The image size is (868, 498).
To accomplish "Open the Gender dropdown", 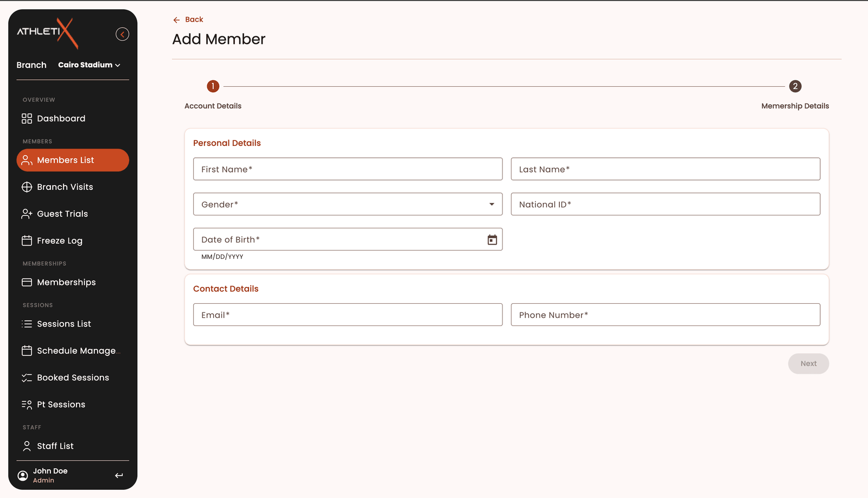I will click(x=348, y=204).
